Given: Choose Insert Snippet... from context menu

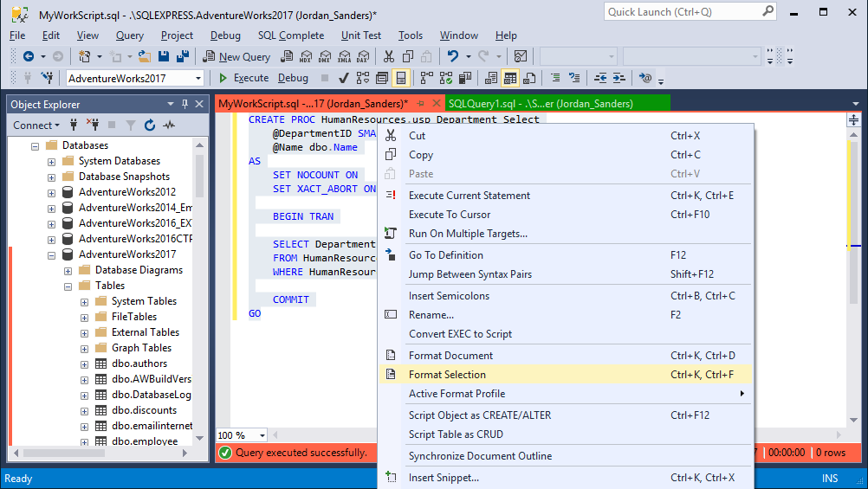Looking at the screenshot, I should coord(565,478).
